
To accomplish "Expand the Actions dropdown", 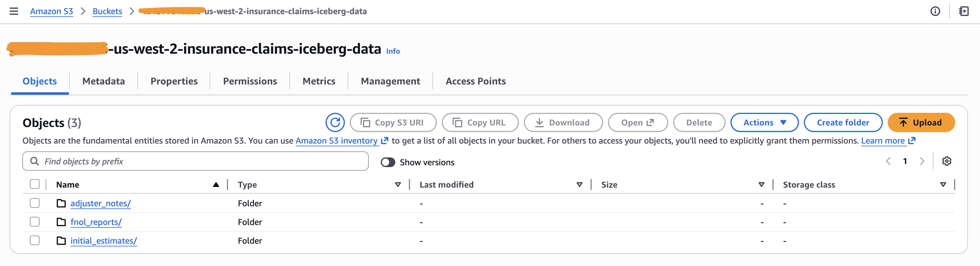I will click(764, 122).
